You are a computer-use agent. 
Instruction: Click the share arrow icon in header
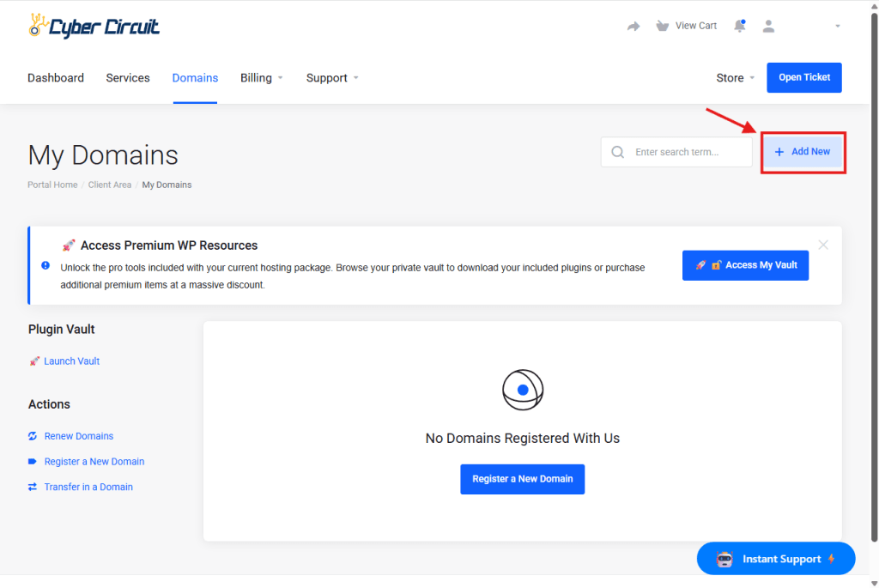point(633,27)
